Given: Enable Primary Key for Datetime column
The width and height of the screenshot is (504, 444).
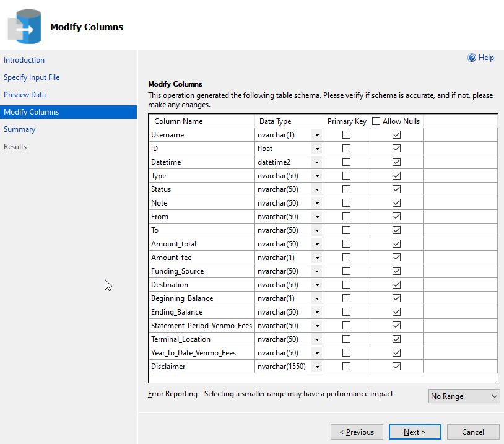Looking at the screenshot, I should pos(347,162).
